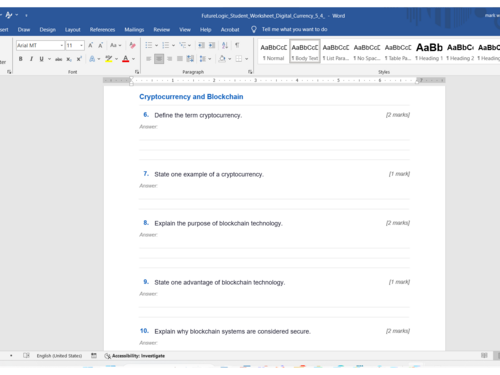Shrink the font size with the smaller A icon
The height and width of the screenshot is (375, 500).
pyautogui.click(x=100, y=45)
